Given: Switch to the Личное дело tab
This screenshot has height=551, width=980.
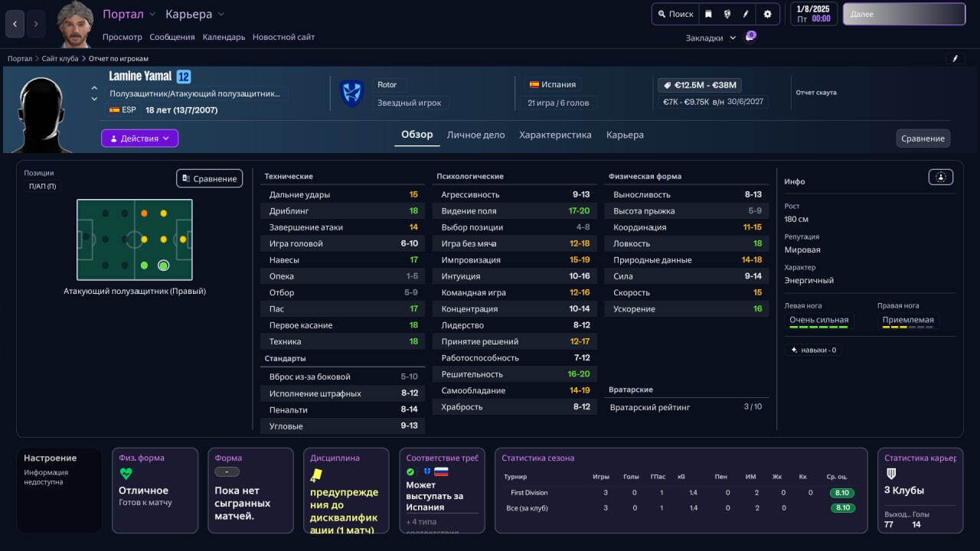Looking at the screenshot, I should point(475,135).
